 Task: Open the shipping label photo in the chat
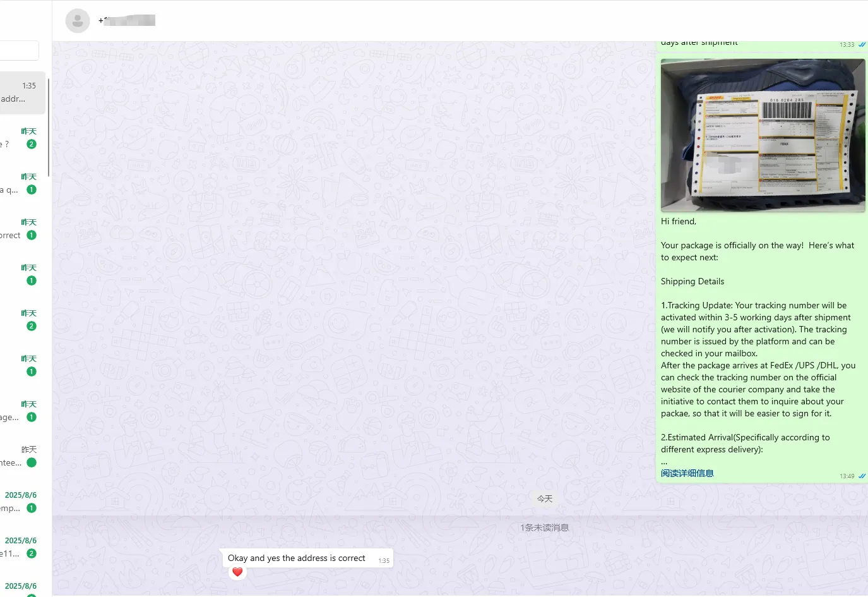[x=763, y=135]
